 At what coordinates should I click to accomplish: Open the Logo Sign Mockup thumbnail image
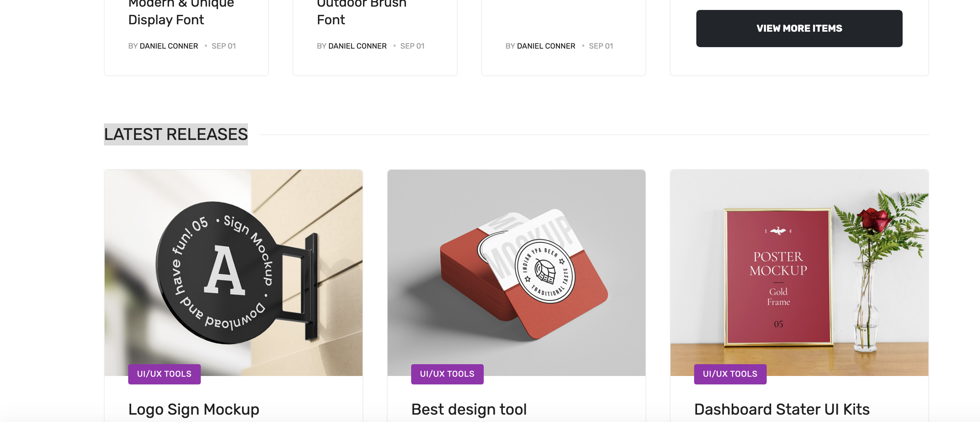pos(234,272)
